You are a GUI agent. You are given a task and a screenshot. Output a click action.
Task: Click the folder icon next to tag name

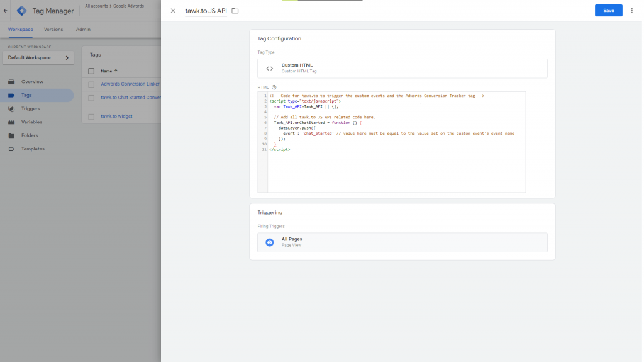pyautogui.click(x=235, y=11)
